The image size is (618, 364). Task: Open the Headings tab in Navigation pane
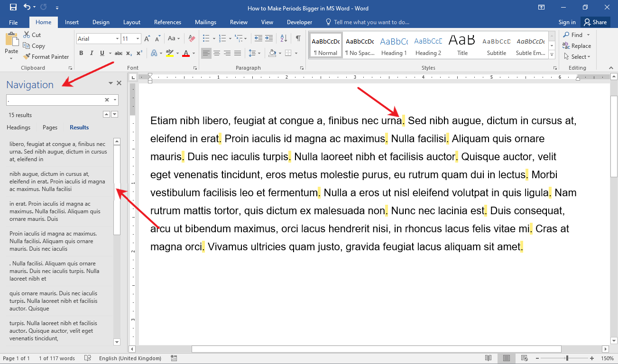click(18, 127)
